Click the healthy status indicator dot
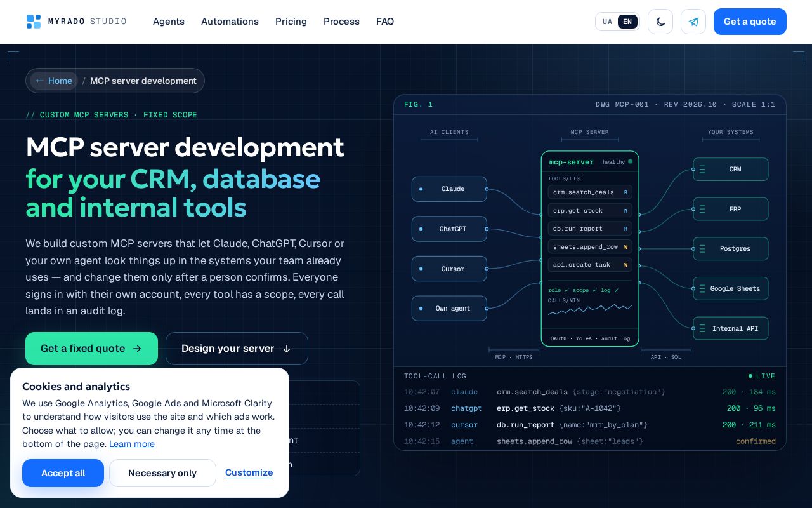 coord(630,161)
